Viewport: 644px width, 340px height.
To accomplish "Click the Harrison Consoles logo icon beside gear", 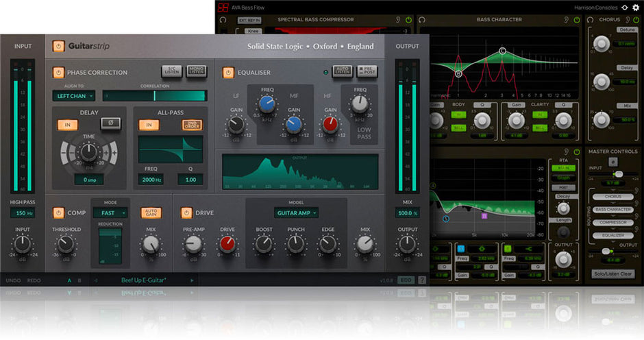I will (x=625, y=8).
